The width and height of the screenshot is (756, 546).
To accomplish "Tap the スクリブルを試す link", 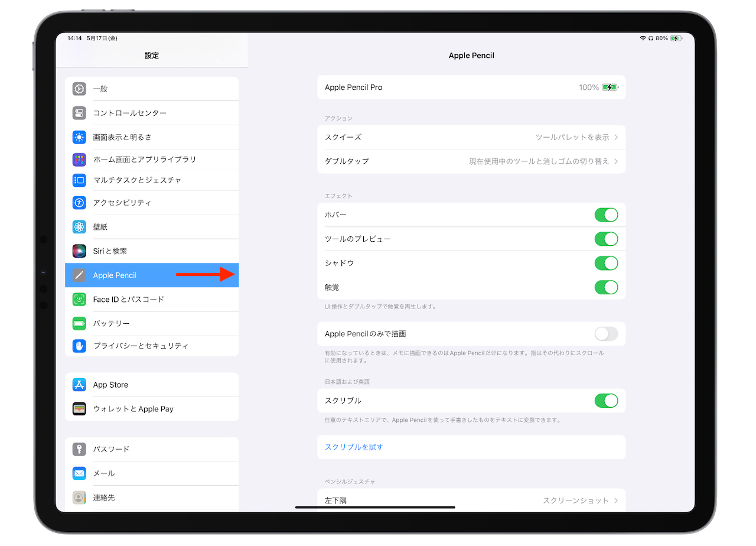I will (353, 447).
